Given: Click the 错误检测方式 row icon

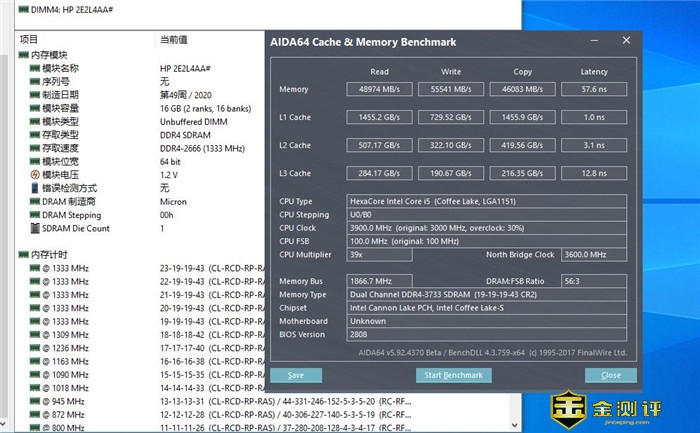Looking at the screenshot, I should point(35,188).
